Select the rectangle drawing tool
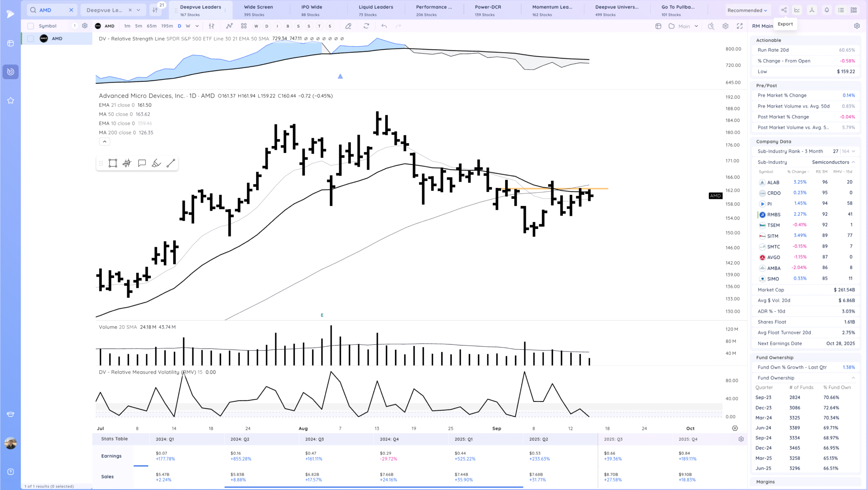This screenshot has height=490, width=868. click(113, 163)
